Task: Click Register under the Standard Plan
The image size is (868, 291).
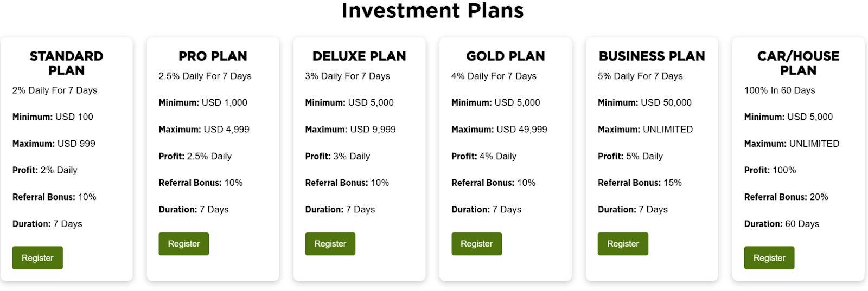Action: tap(37, 258)
